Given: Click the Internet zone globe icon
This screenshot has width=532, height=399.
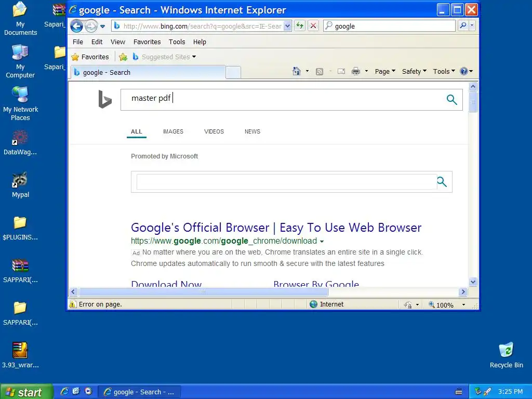Looking at the screenshot, I should [x=313, y=304].
